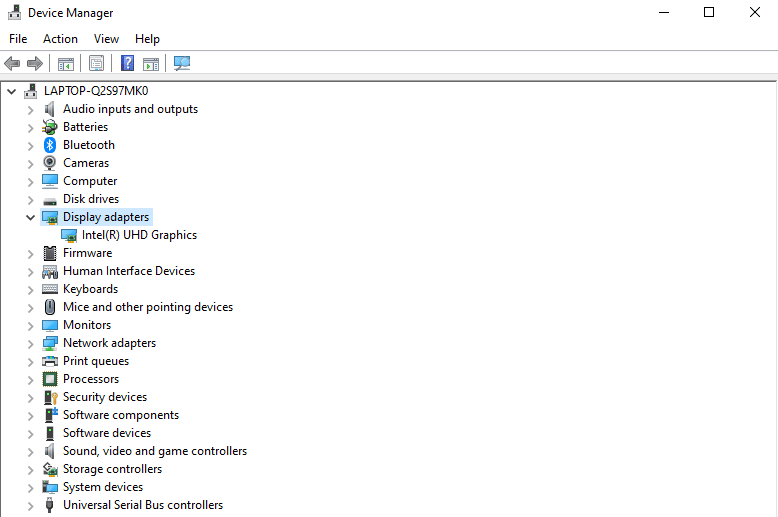Click the Back arrow in the toolbar
This screenshot has height=517, width=778.
tap(12, 63)
